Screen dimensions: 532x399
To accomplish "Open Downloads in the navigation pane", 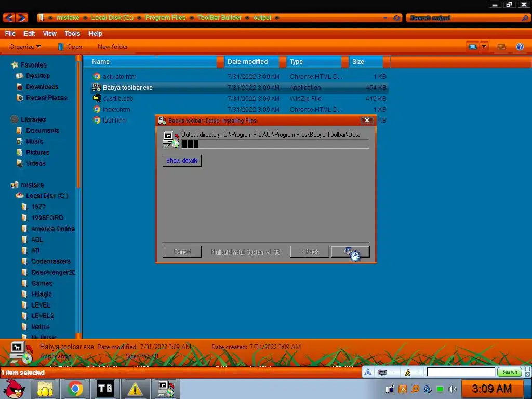I will click(x=42, y=87).
